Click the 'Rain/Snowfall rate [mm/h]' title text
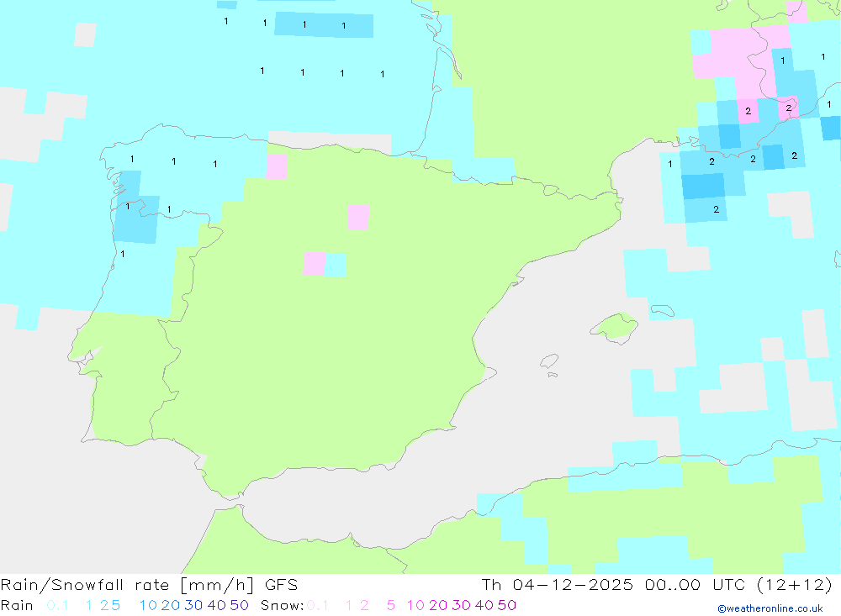The height and width of the screenshot is (616, 841). (x=127, y=585)
